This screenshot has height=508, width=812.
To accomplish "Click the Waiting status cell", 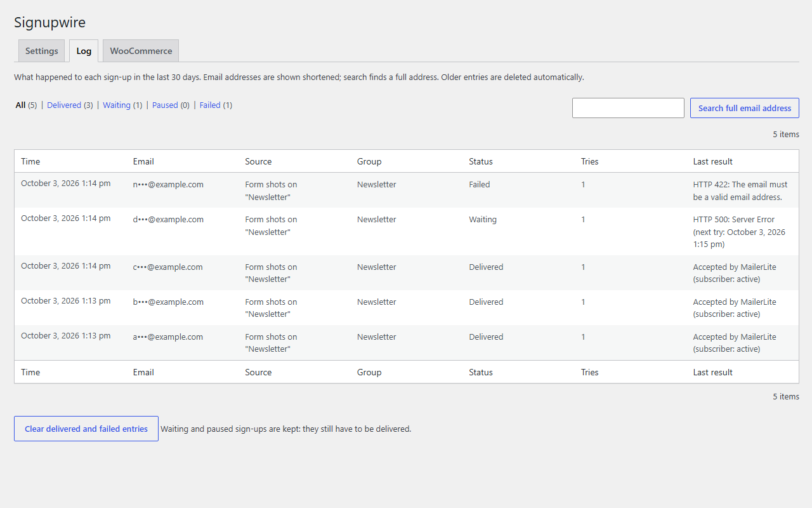I will (483, 220).
